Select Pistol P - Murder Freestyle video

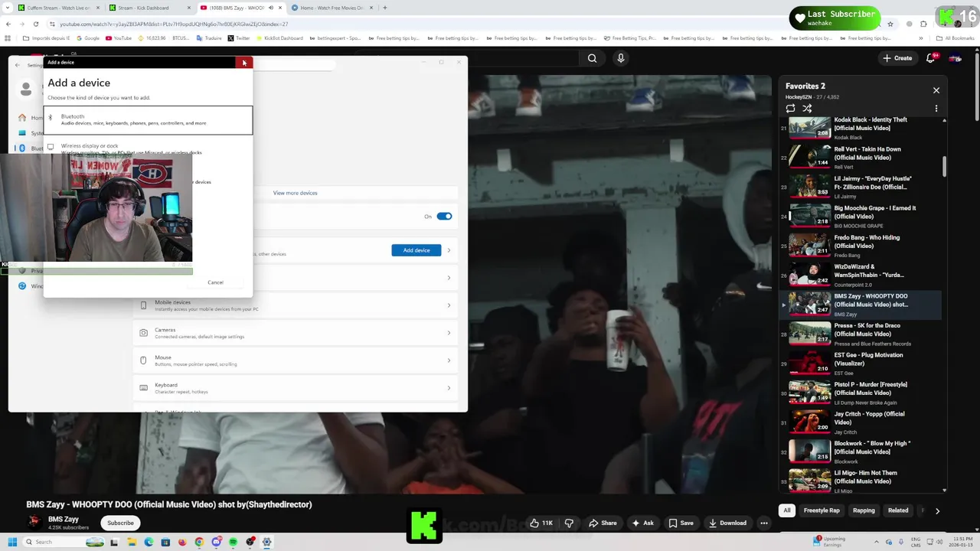coord(861,393)
